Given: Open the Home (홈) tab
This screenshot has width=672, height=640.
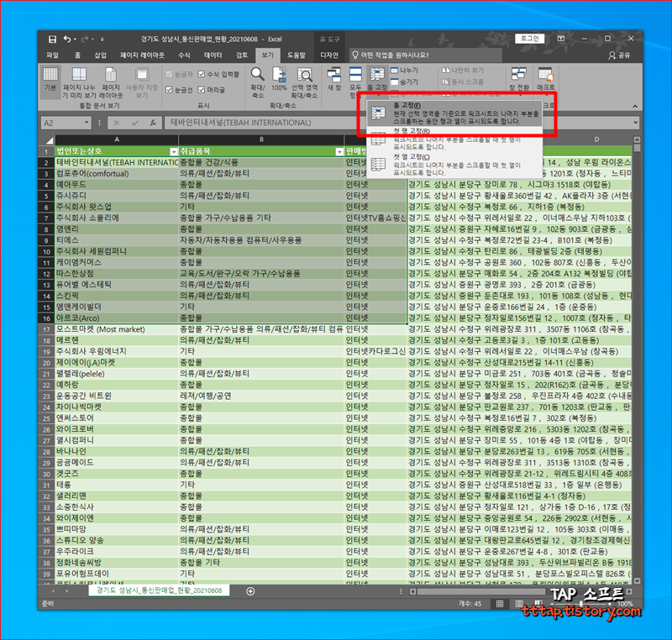Looking at the screenshot, I should click(x=77, y=55).
